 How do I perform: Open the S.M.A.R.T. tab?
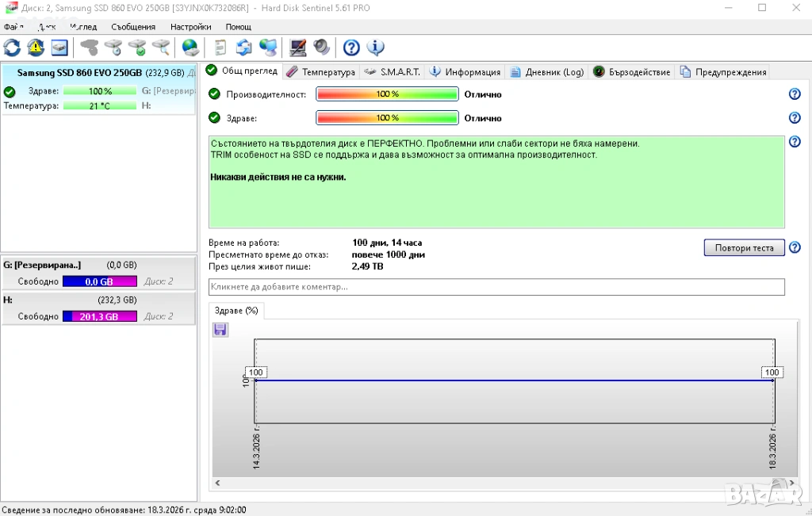(393, 72)
